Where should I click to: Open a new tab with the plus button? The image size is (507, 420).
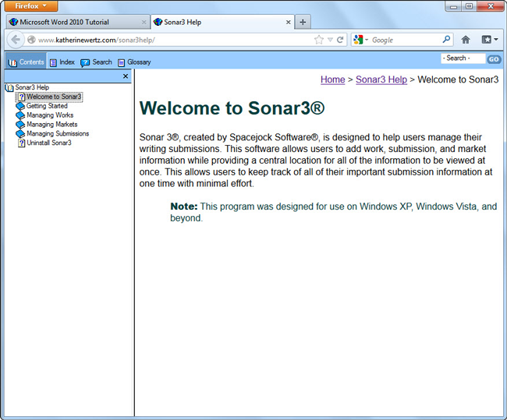pos(303,22)
